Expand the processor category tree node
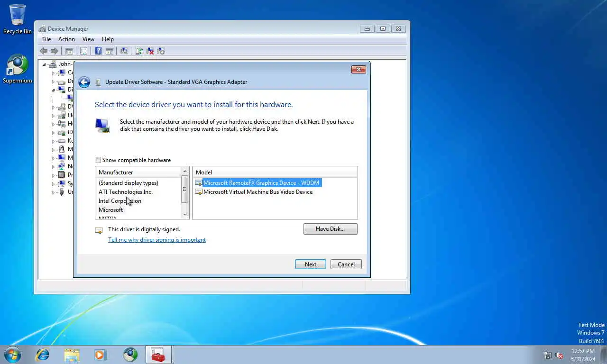607x364 pixels. (53, 175)
